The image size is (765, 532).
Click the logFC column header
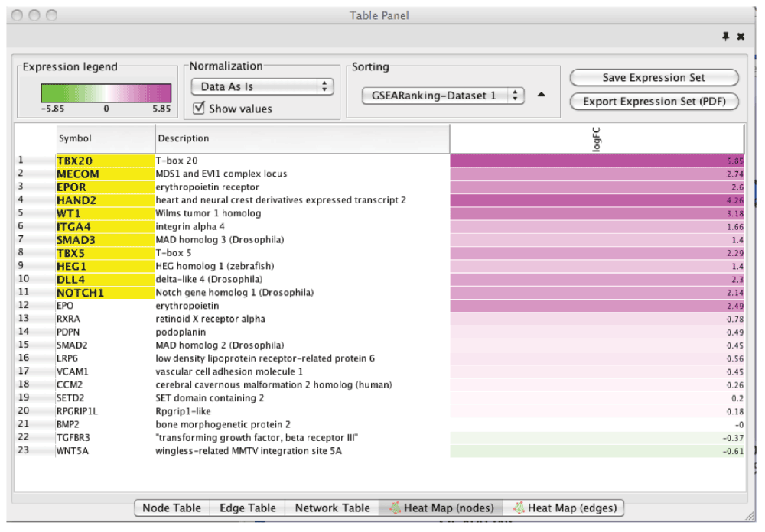597,139
